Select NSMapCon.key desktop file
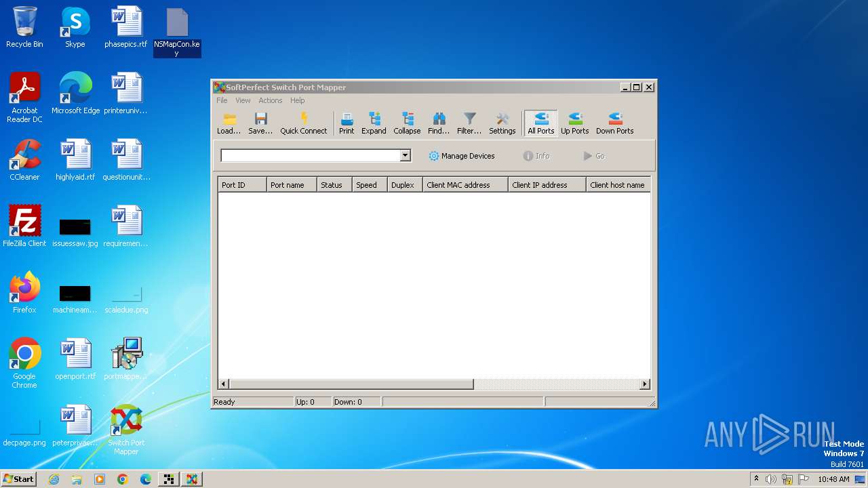This screenshot has height=488, width=868. [177, 31]
